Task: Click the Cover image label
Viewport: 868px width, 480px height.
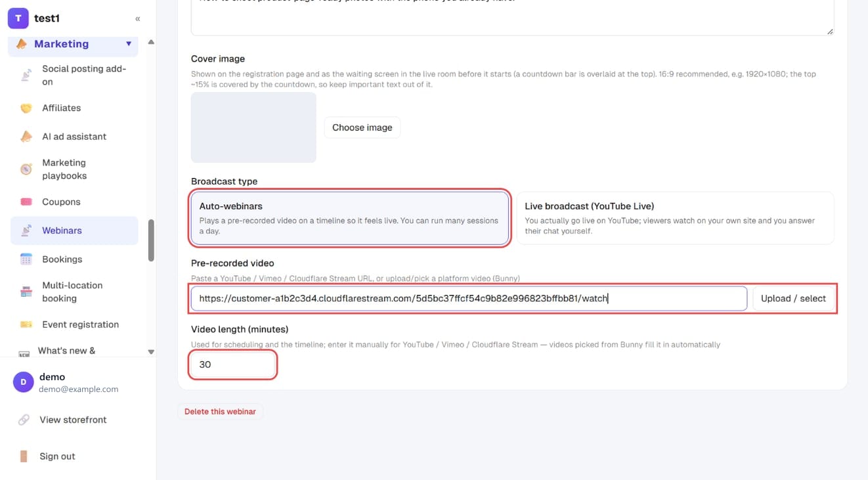Action: (218, 58)
